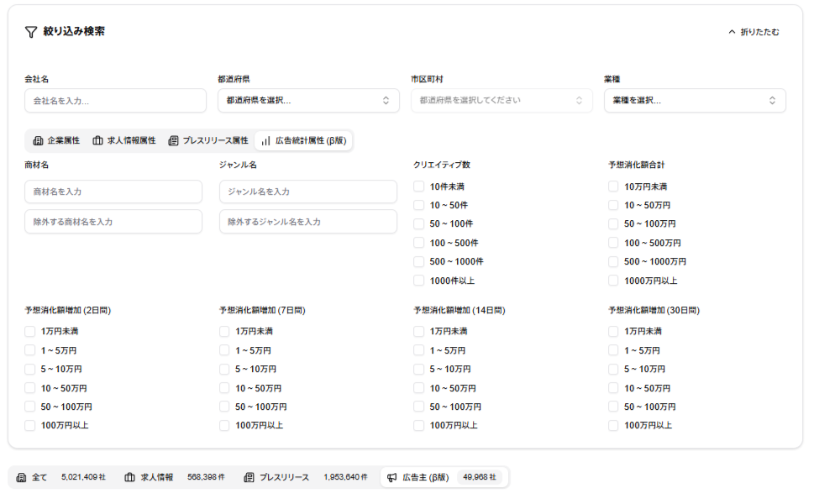Check 100万円以上 under 予想消化額増加 (30日間)
Screen dimensions: 814x504
pos(613,426)
